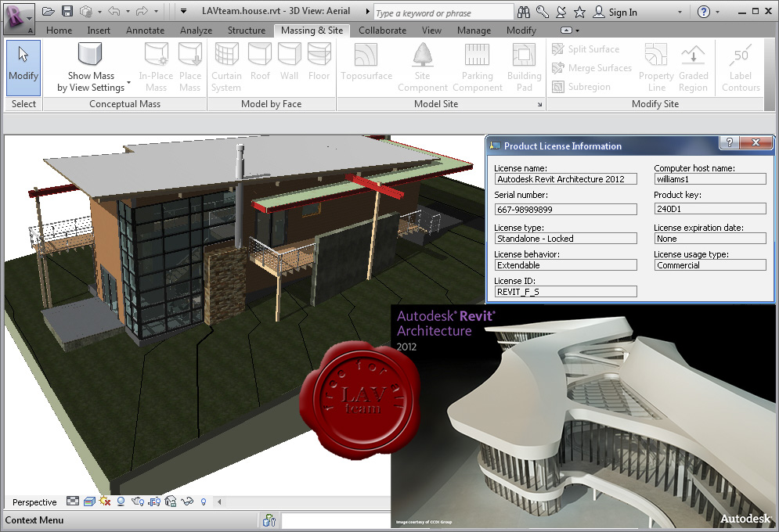This screenshot has width=779, height=532.
Task: Toggle Lock 3D View house icon
Action: 171,501
